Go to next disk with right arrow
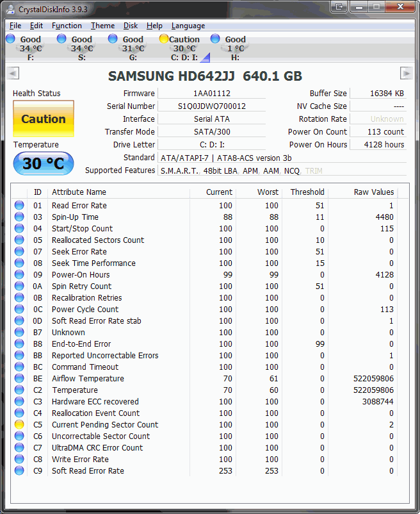Screen dimensions: 420x514 tap(407, 73)
